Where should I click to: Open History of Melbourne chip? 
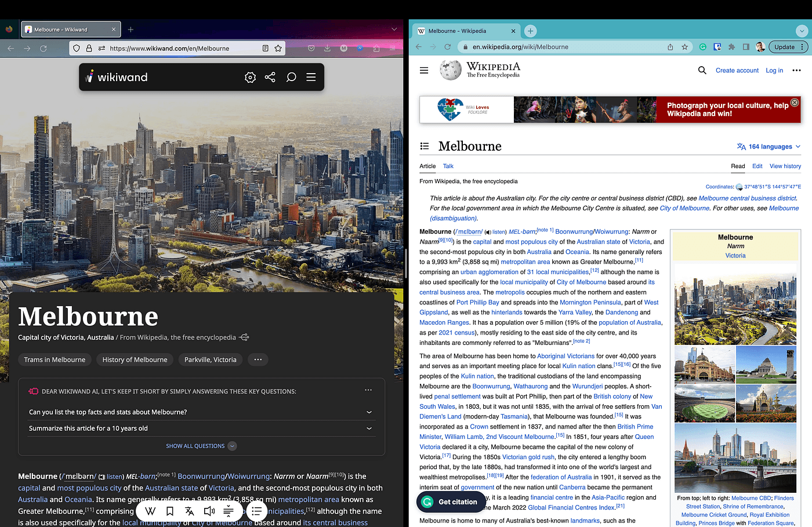click(x=135, y=359)
